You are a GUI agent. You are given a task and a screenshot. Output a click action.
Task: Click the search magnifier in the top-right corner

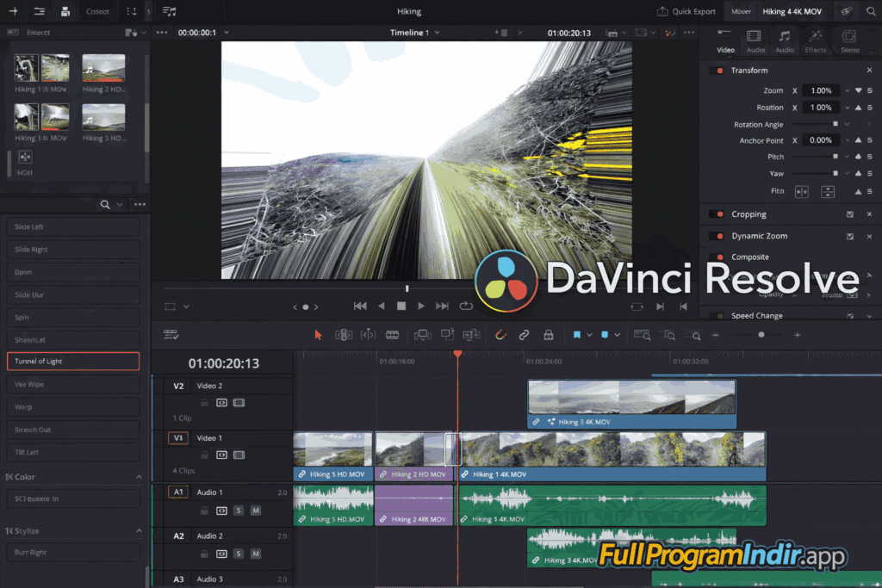(x=870, y=11)
